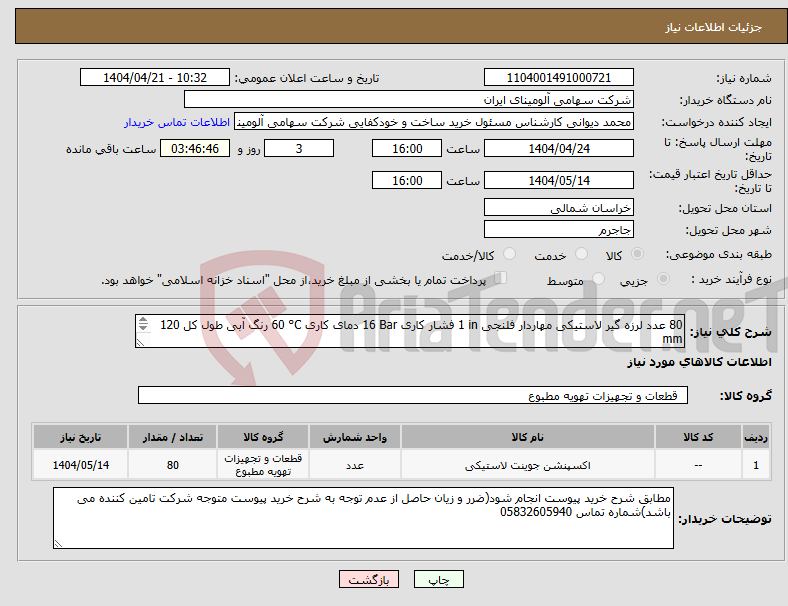Click the کد کالا column header
The height and width of the screenshot is (606, 788).
699,437
